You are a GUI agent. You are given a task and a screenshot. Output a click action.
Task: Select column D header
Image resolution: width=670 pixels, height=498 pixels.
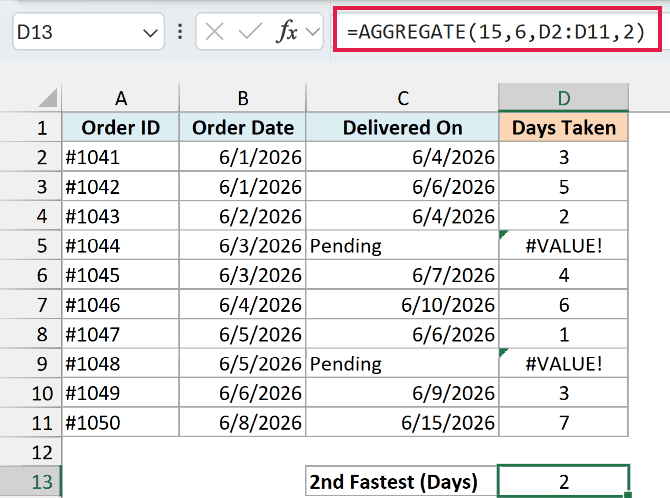click(x=564, y=98)
